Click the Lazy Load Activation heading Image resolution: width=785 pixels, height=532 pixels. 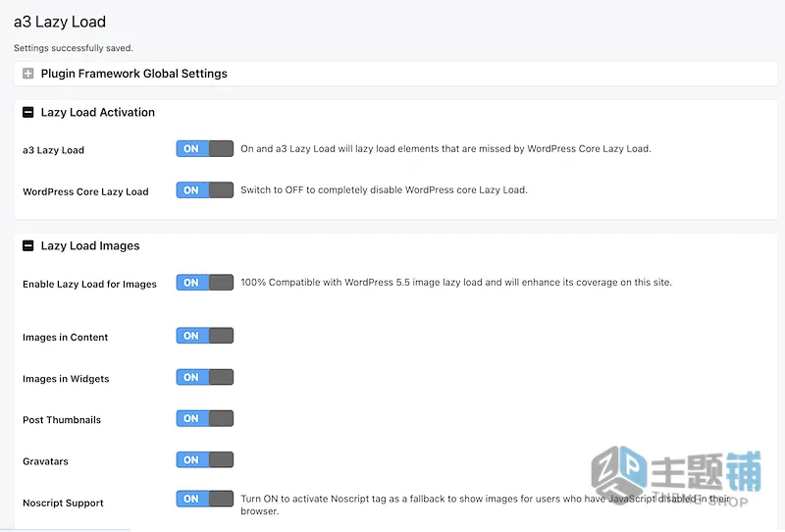pyautogui.click(x=97, y=112)
